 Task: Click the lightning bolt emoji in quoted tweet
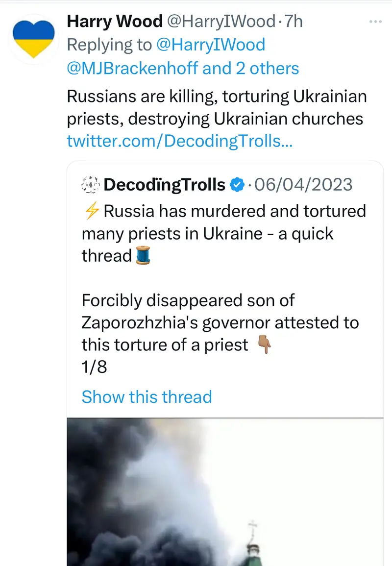pyautogui.click(x=91, y=211)
